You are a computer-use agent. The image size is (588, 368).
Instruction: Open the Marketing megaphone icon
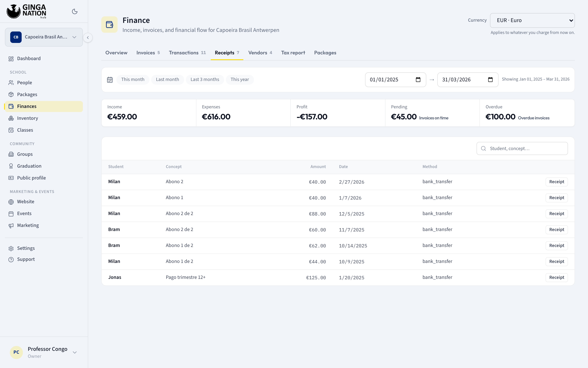click(11, 226)
